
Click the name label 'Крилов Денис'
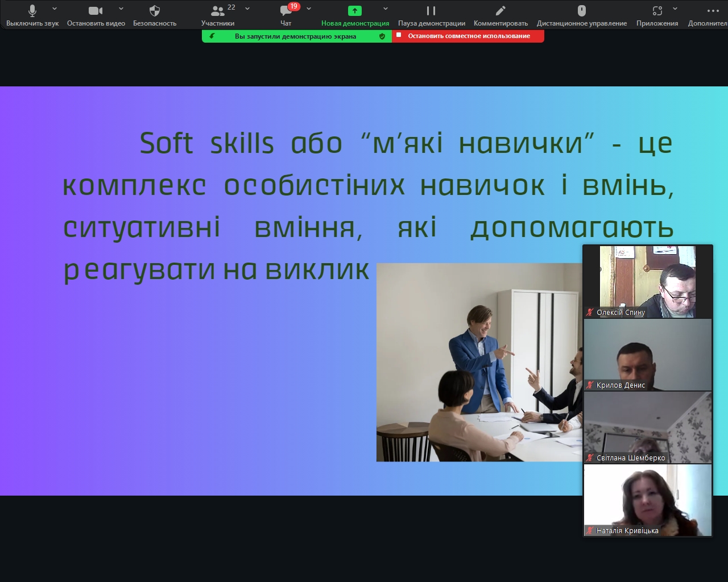pyautogui.click(x=621, y=385)
